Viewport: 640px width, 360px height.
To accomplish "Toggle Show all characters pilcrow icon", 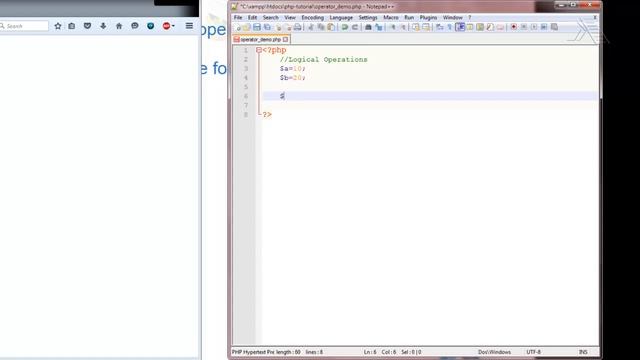I will click(x=449, y=27).
